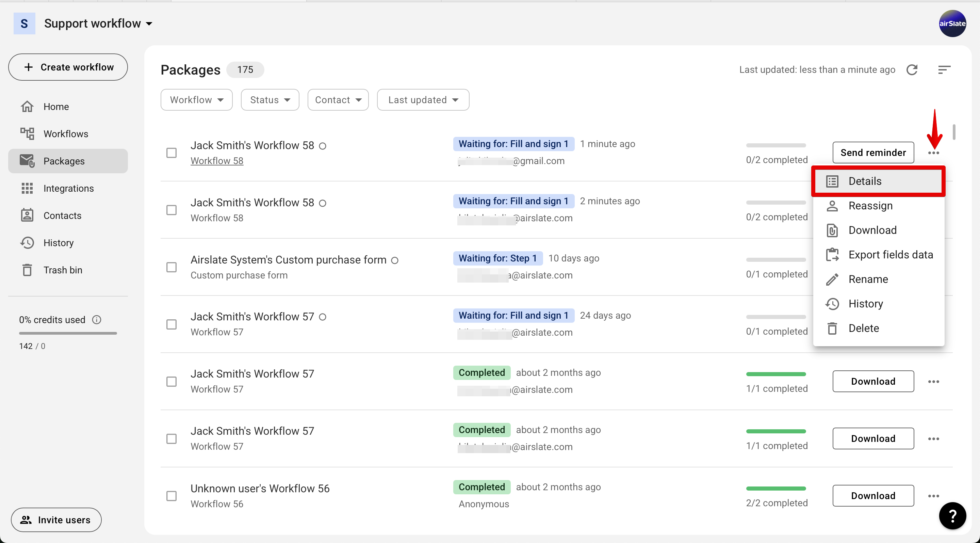This screenshot has height=543, width=980.
Task: Open History in the left sidebar
Action: pos(68,243)
